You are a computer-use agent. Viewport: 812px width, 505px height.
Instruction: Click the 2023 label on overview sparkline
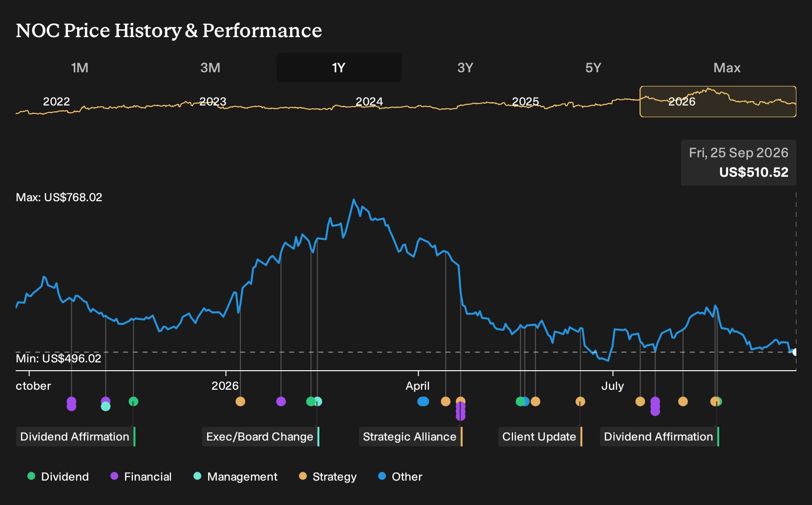click(x=213, y=102)
